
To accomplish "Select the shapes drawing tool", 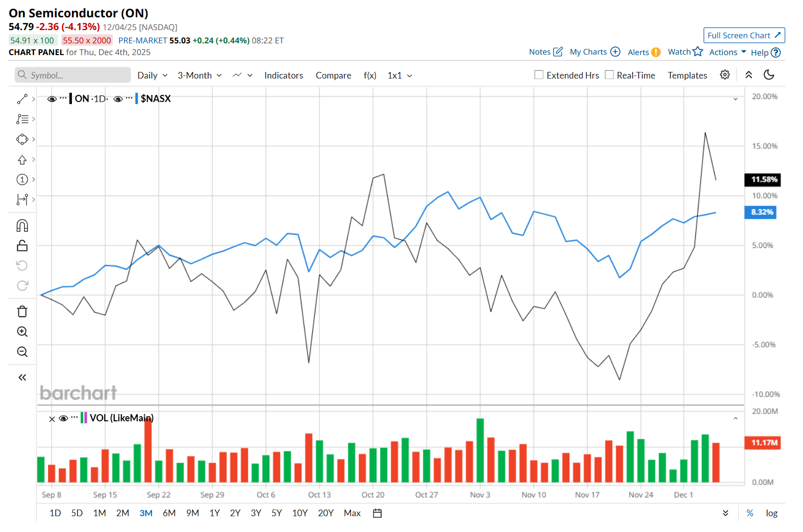I will pos(22,139).
